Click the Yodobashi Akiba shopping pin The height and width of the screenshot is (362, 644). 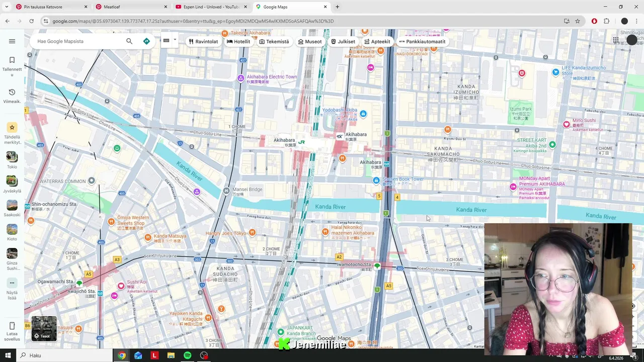point(363,114)
